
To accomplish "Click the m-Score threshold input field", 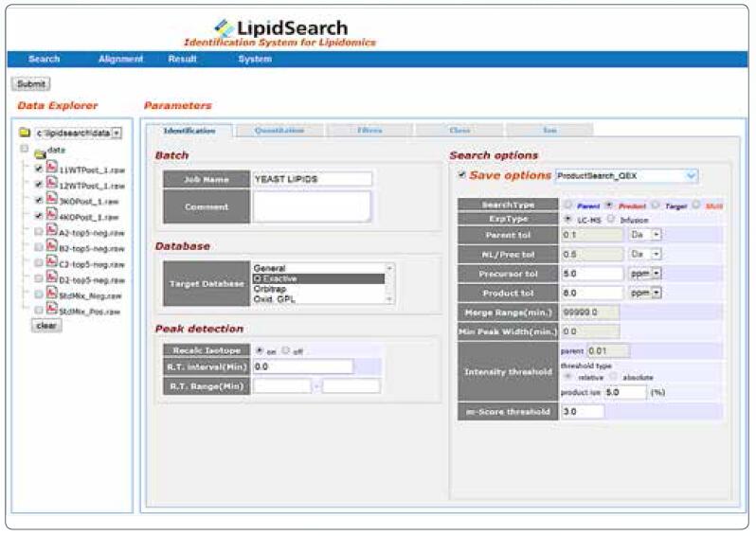I will coord(583,412).
